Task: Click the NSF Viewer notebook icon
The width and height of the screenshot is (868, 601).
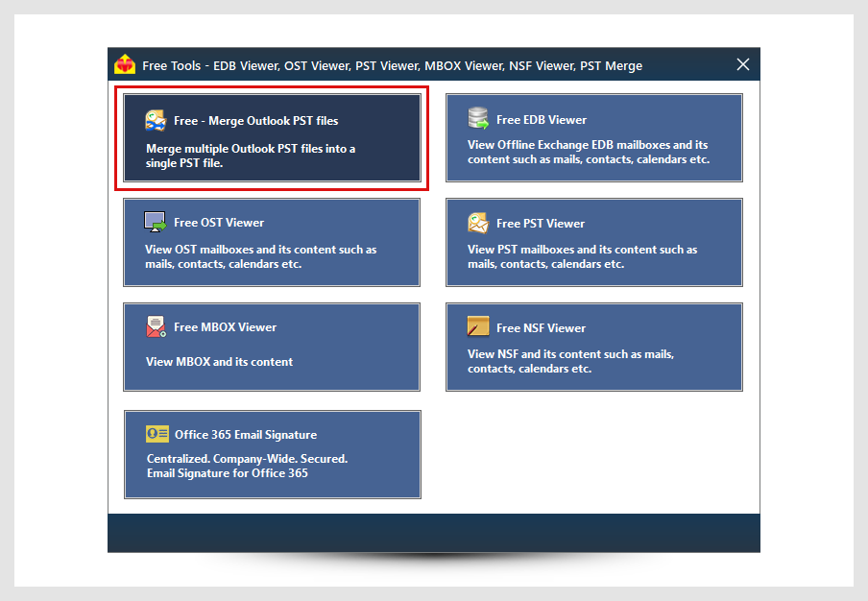Action: pyautogui.click(x=478, y=326)
